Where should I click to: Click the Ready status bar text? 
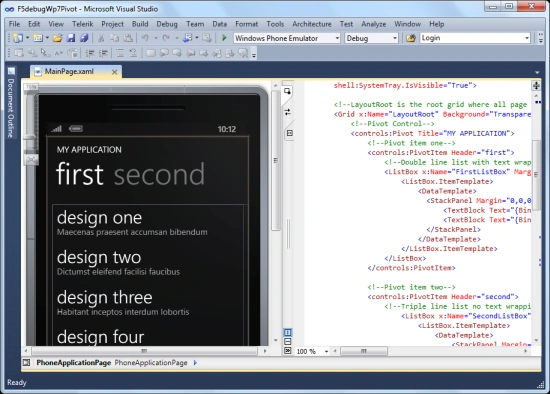pyautogui.click(x=17, y=382)
